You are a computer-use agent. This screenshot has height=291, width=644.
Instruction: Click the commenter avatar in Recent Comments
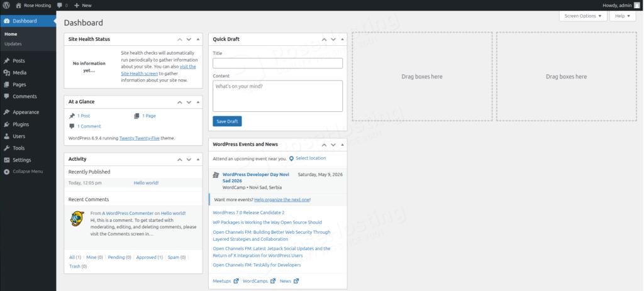(x=77, y=218)
